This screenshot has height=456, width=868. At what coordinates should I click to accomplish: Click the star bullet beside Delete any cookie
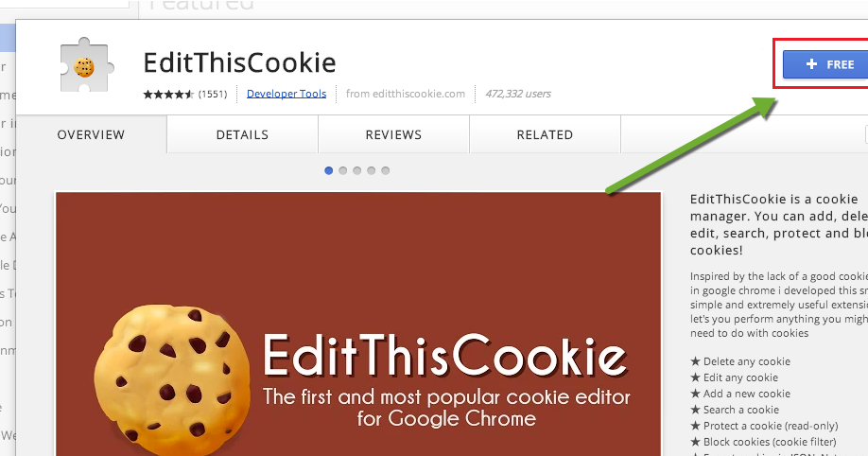pos(695,361)
